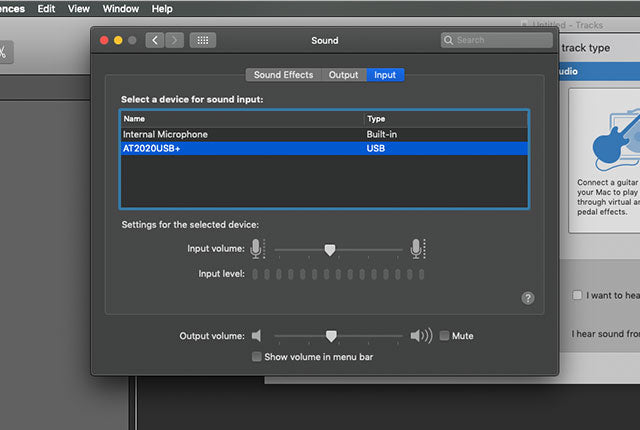Click the help question mark button
This screenshot has width=640, height=430.
click(x=528, y=298)
